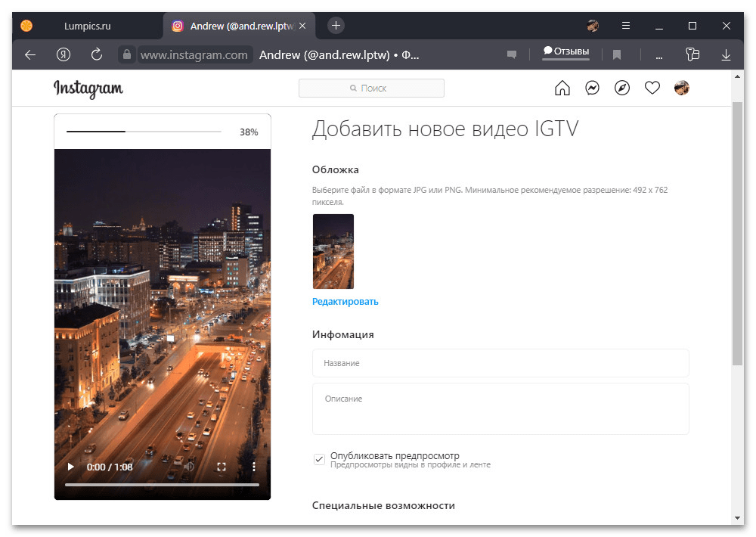
Task: Open the browser hamburger menu
Action: pyautogui.click(x=626, y=26)
